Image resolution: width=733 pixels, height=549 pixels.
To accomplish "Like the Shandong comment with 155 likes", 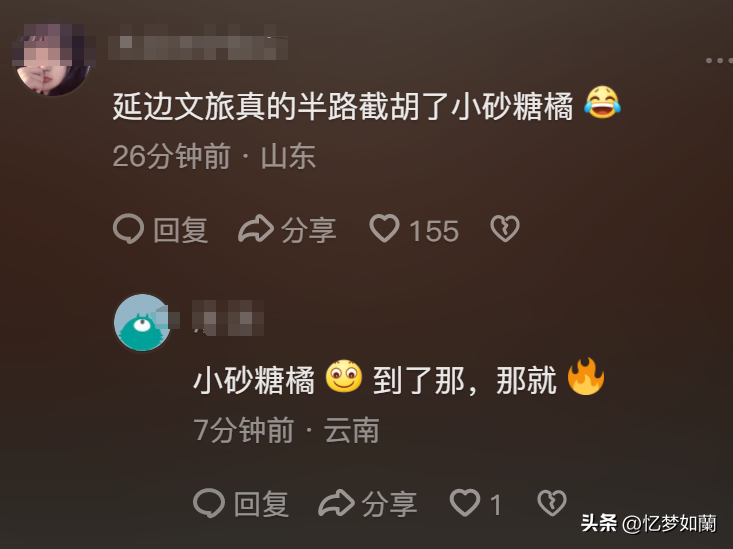I will coord(384,228).
